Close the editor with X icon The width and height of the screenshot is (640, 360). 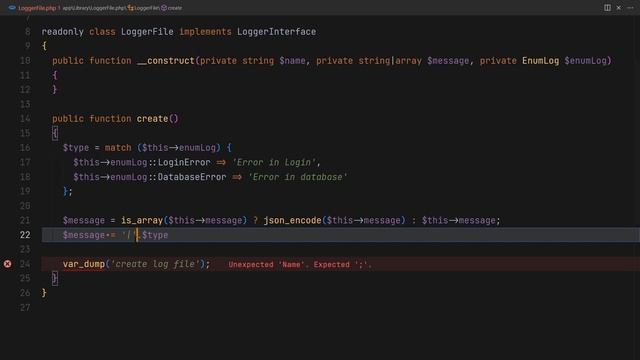pos(619,8)
